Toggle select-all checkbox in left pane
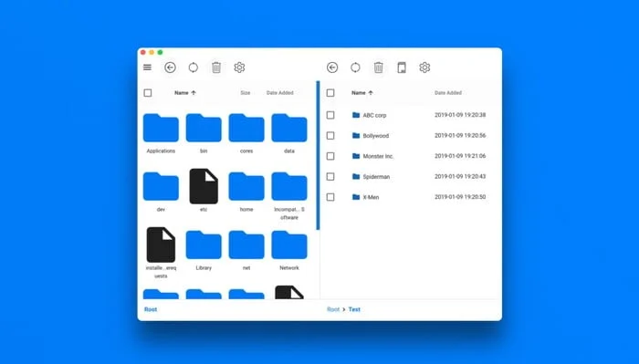639x364 pixels. [x=148, y=93]
